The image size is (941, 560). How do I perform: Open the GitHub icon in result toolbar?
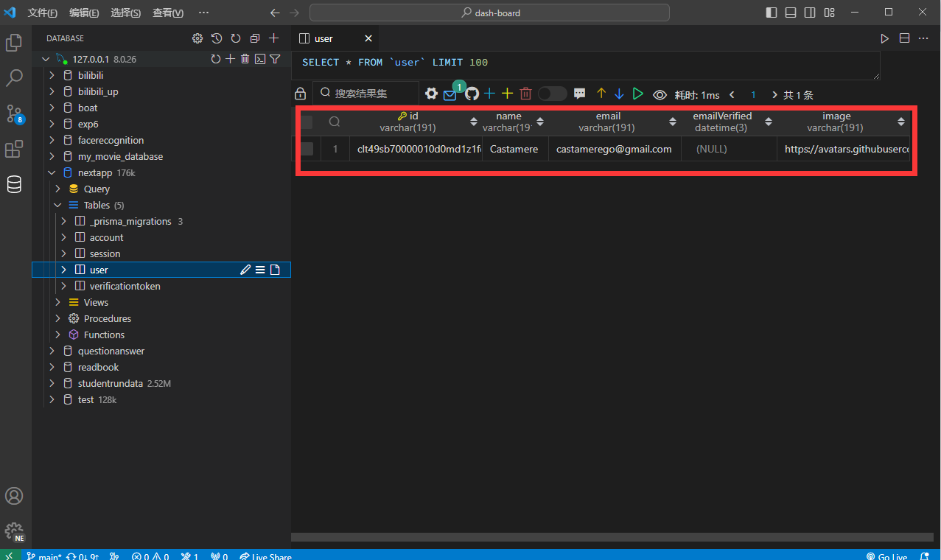point(472,94)
